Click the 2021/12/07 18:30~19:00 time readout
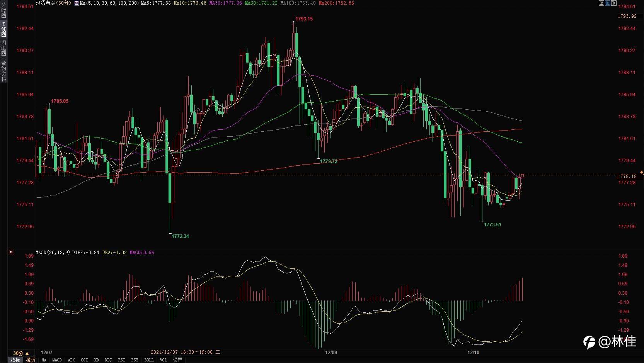Screen dimensions: 644x363 pyautogui.click(x=185, y=352)
